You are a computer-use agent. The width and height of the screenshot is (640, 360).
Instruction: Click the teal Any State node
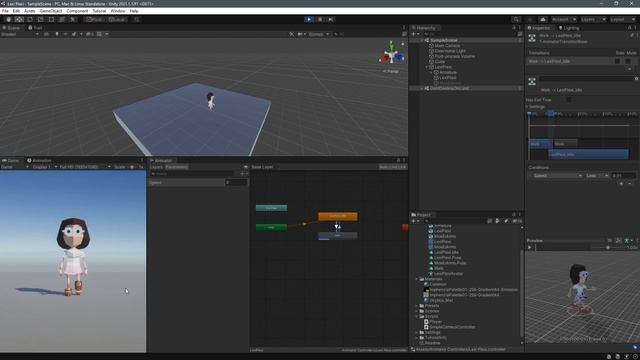[x=271, y=208]
